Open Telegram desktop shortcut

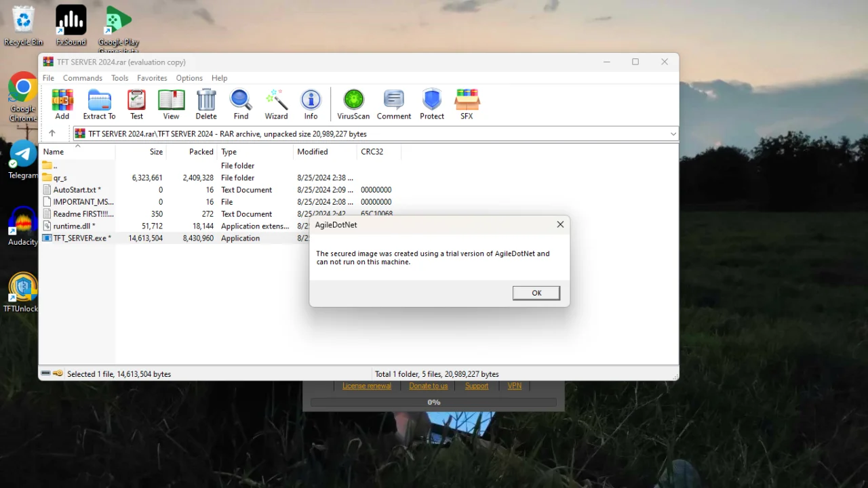click(x=23, y=160)
